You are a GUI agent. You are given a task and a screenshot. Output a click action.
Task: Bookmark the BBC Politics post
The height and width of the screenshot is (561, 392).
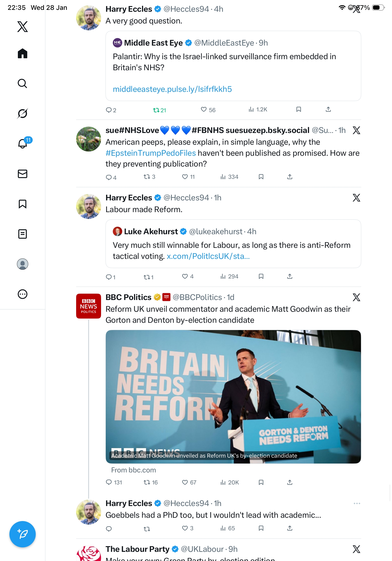pos(261,482)
